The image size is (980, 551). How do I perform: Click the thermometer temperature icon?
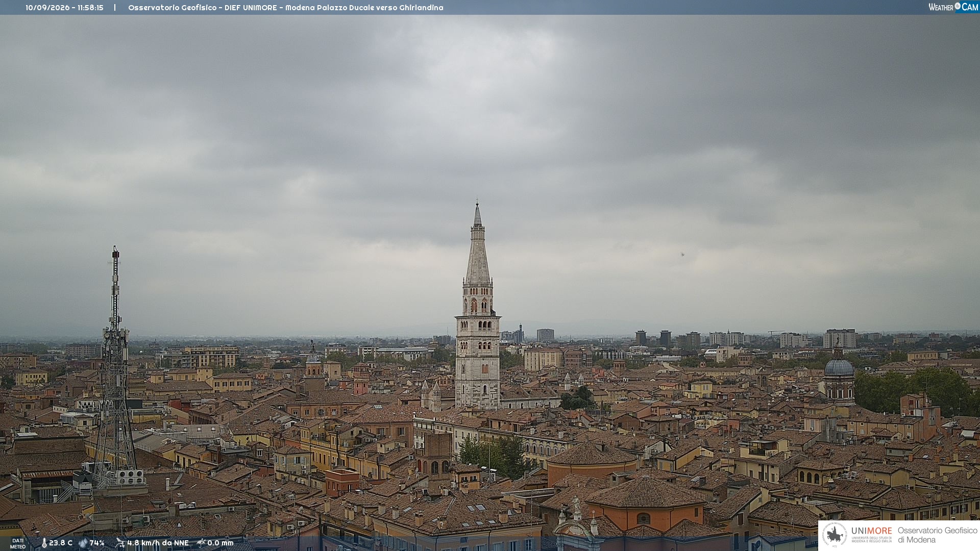[44, 543]
